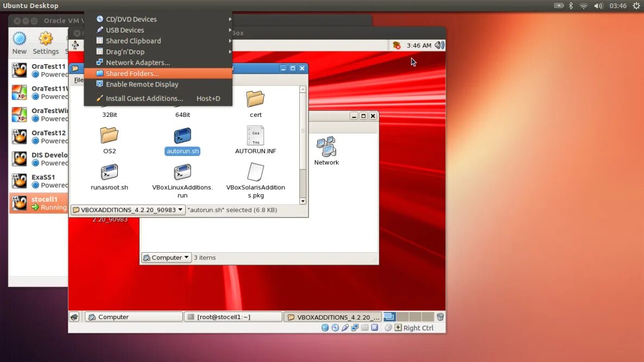644x362 pixels.
Task: Open the Drag'n'Drop submenu
Action: click(158, 52)
